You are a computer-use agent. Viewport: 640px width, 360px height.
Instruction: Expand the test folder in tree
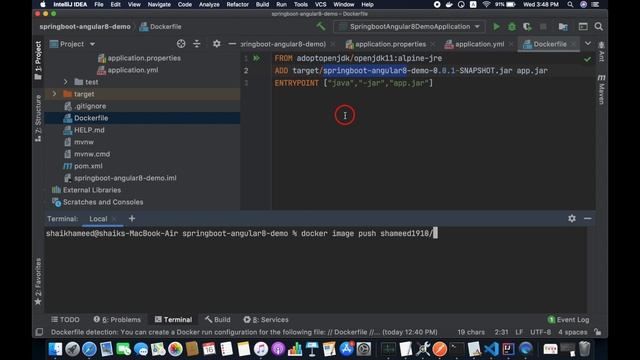66,82
